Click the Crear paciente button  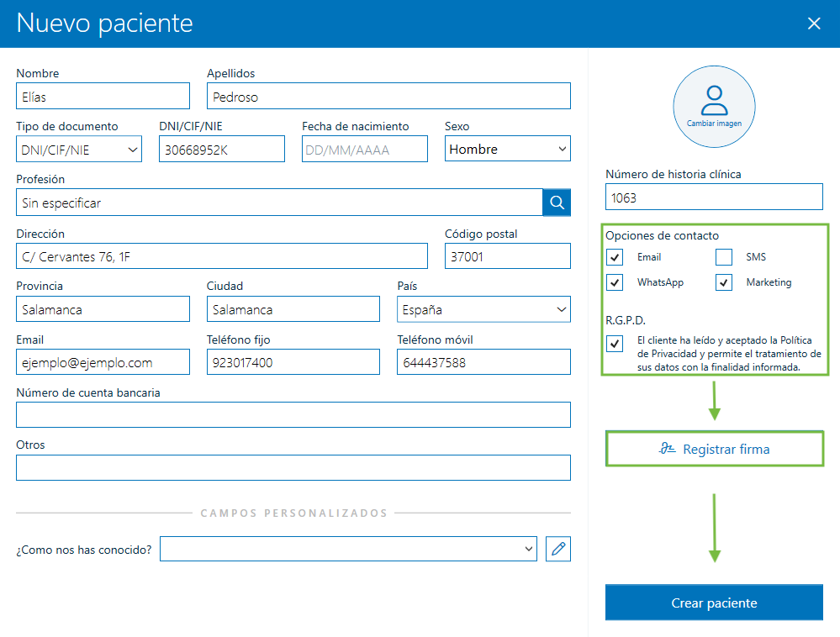pyautogui.click(x=714, y=602)
